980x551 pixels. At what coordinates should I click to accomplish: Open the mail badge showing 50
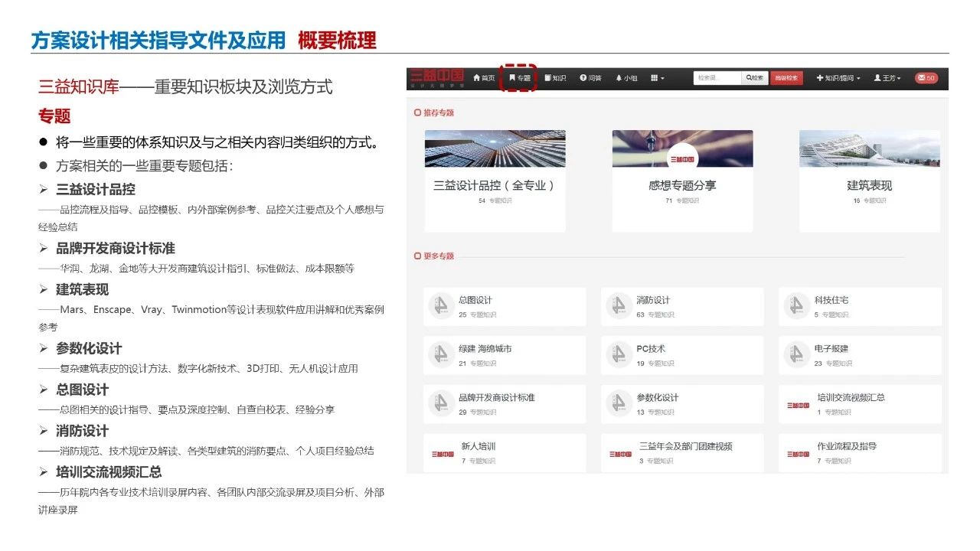coord(926,78)
